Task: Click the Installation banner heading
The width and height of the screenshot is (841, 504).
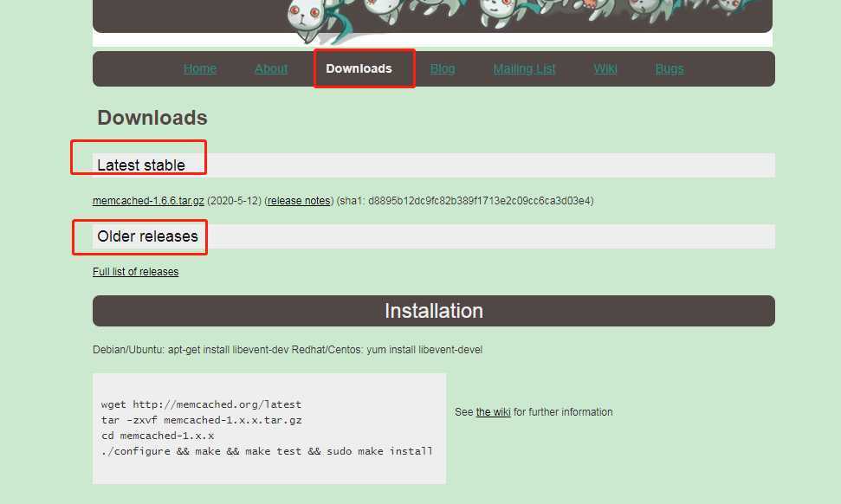Action: pyautogui.click(x=433, y=311)
